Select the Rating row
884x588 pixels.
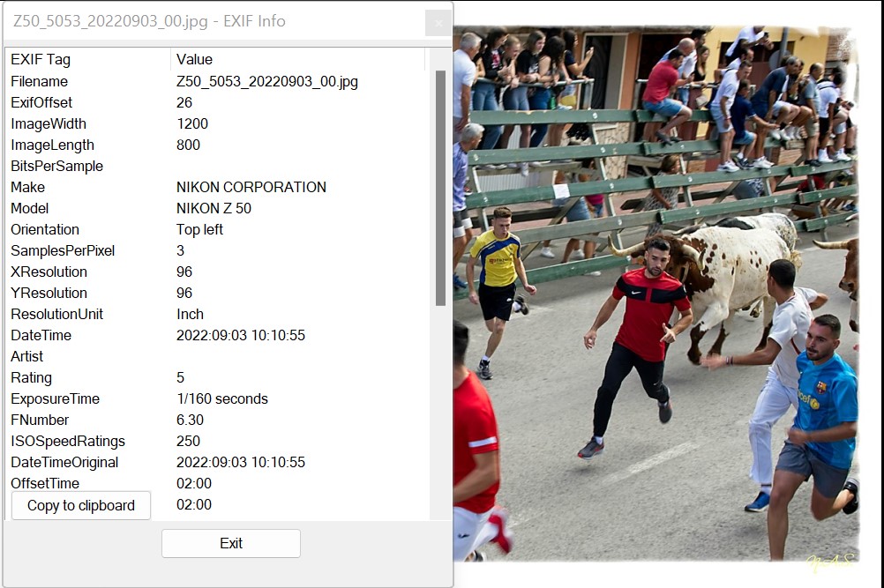pyautogui.click(x=216, y=377)
